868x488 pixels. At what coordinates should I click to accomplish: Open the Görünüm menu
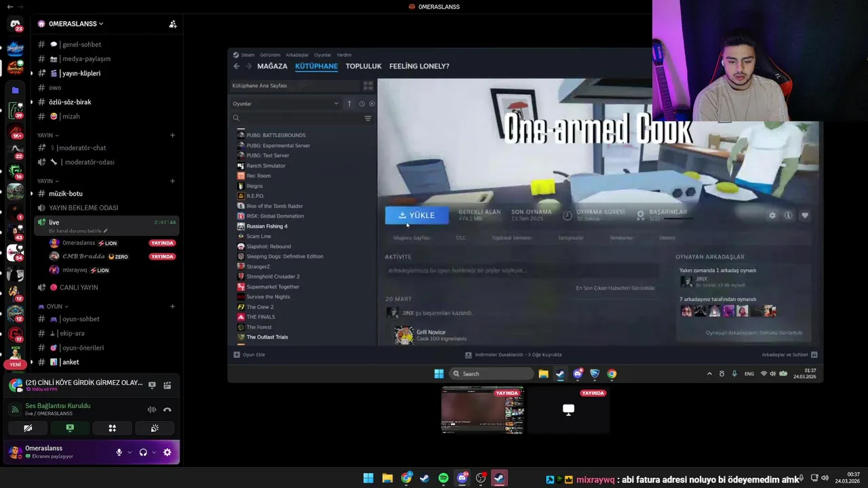[270, 55]
